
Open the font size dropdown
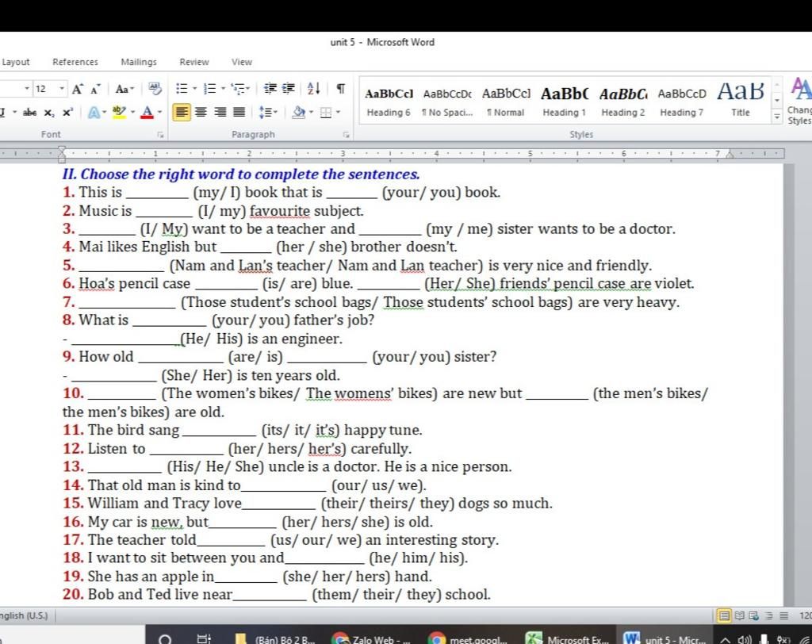click(x=62, y=89)
